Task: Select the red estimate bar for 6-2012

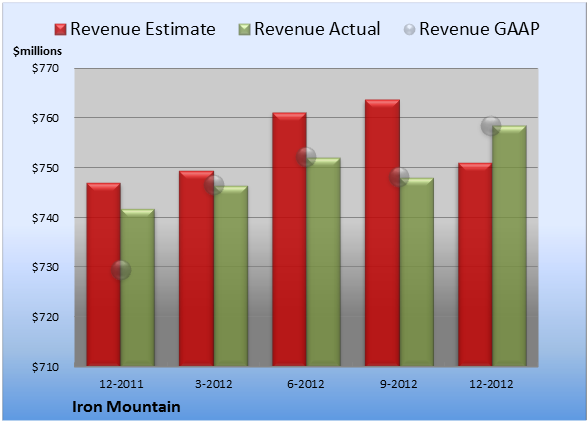Action: pyautogui.click(x=289, y=239)
